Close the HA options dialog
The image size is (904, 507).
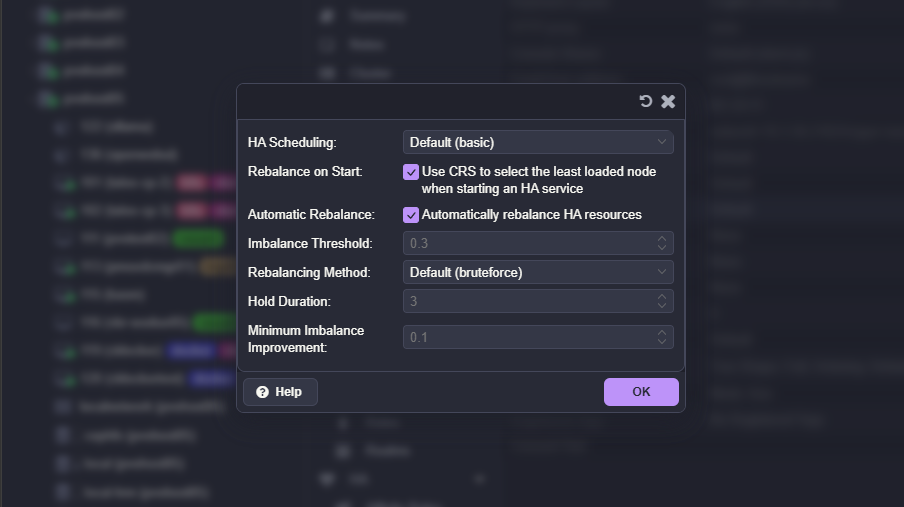[668, 101]
